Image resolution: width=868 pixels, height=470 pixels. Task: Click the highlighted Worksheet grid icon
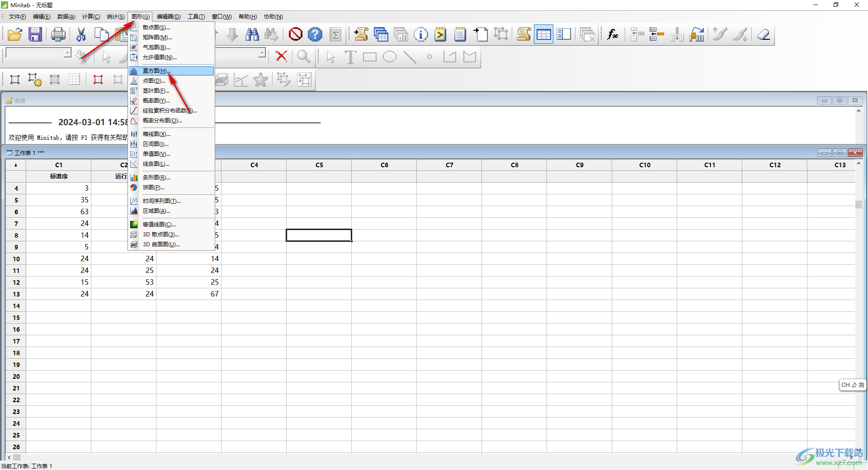[x=543, y=34]
